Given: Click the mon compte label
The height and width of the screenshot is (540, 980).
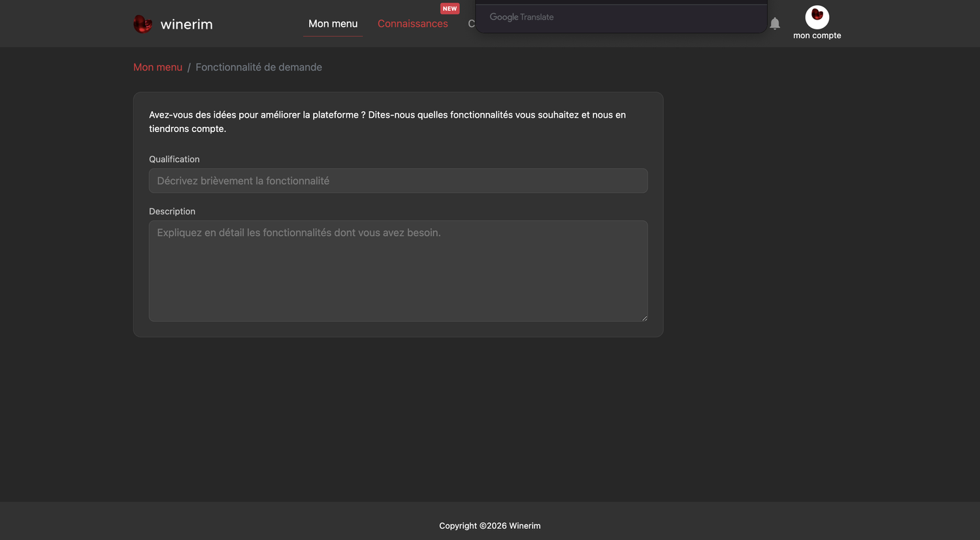Looking at the screenshot, I should (x=817, y=36).
